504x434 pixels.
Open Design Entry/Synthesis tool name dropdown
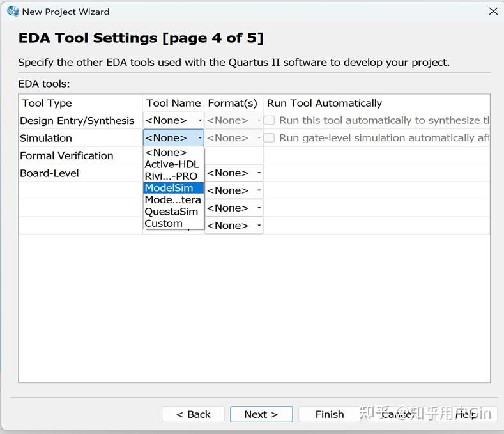click(x=173, y=120)
